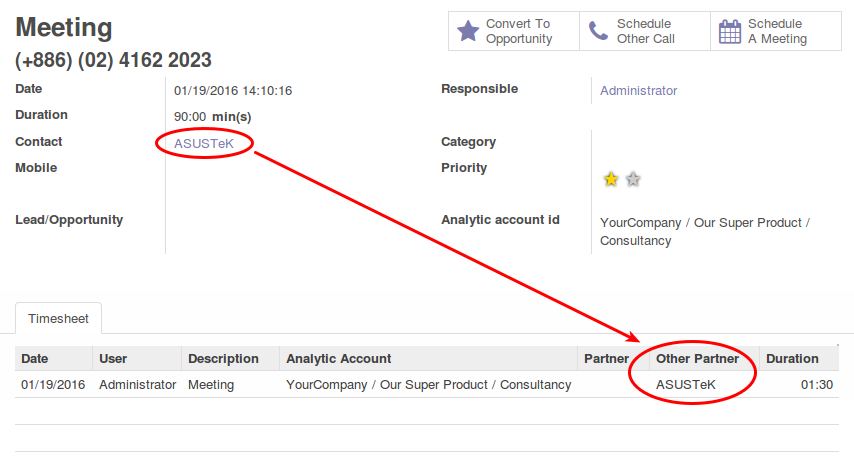Sort timesheet by Duration column header

coord(792,359)
